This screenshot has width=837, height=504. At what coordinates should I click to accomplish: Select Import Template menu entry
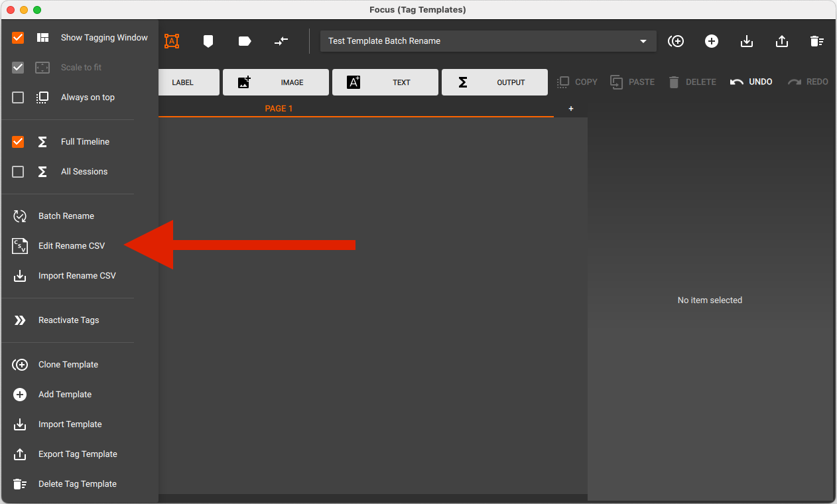click(70, 424)
